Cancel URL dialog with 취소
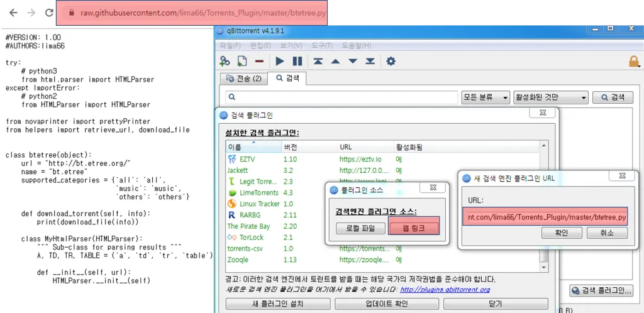Viewport: 644px width, 313px height. tap(607, 233)
